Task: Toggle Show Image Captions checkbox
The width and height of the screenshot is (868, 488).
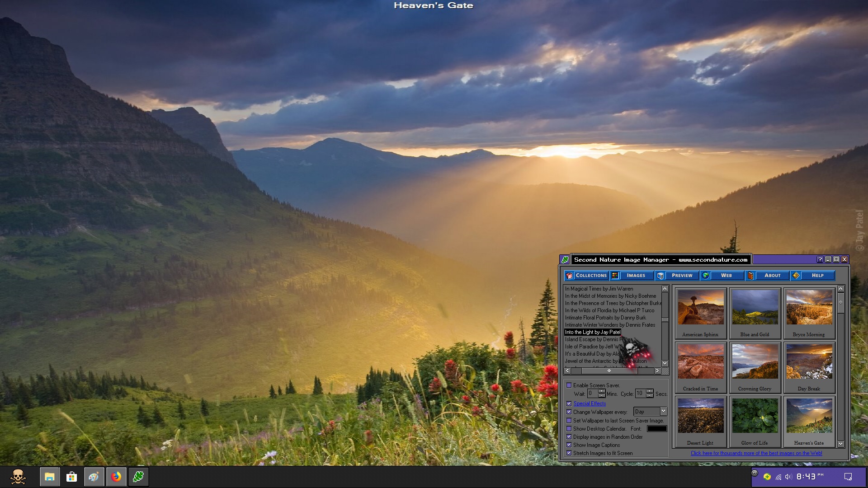Action: coord(569,445)
